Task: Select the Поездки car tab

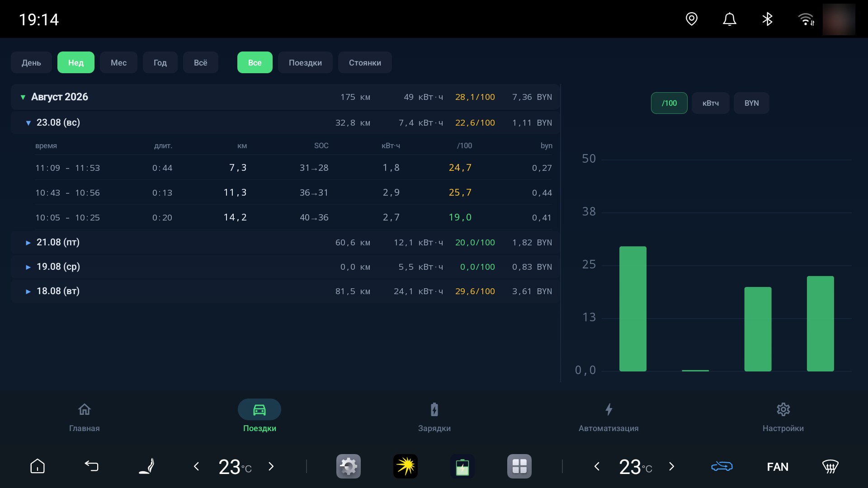Action: click(259, 417)
